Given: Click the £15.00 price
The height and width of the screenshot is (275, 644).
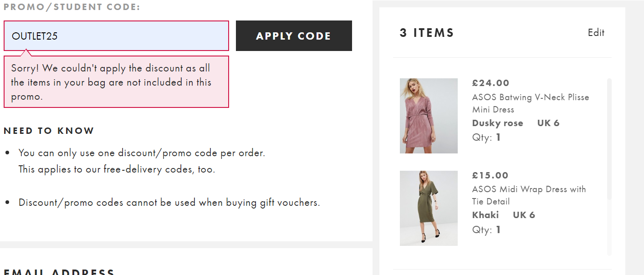Looking at the screenshot, I should point(490,175).
